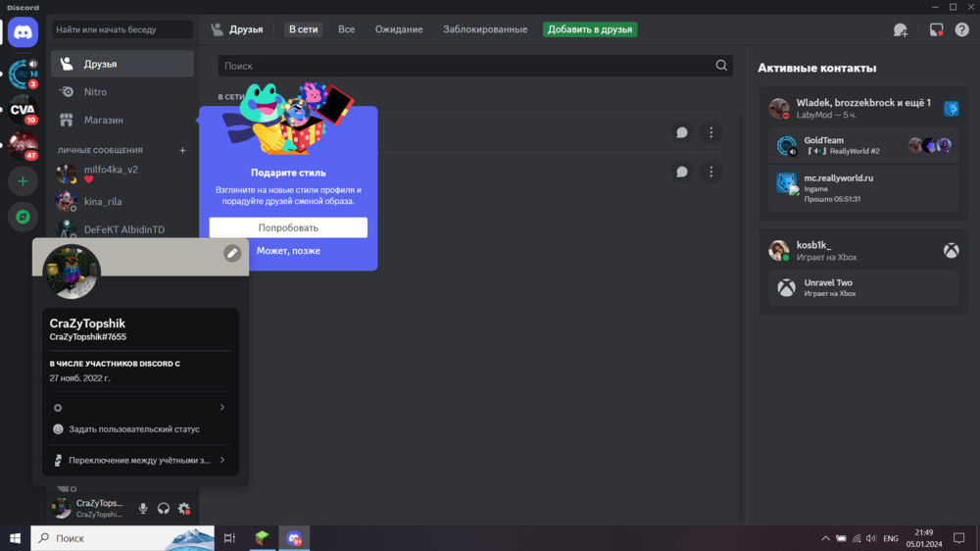Screen dimensions: 980x551
Task: Expand the account switching submenu
Action: tap(140, 460)
